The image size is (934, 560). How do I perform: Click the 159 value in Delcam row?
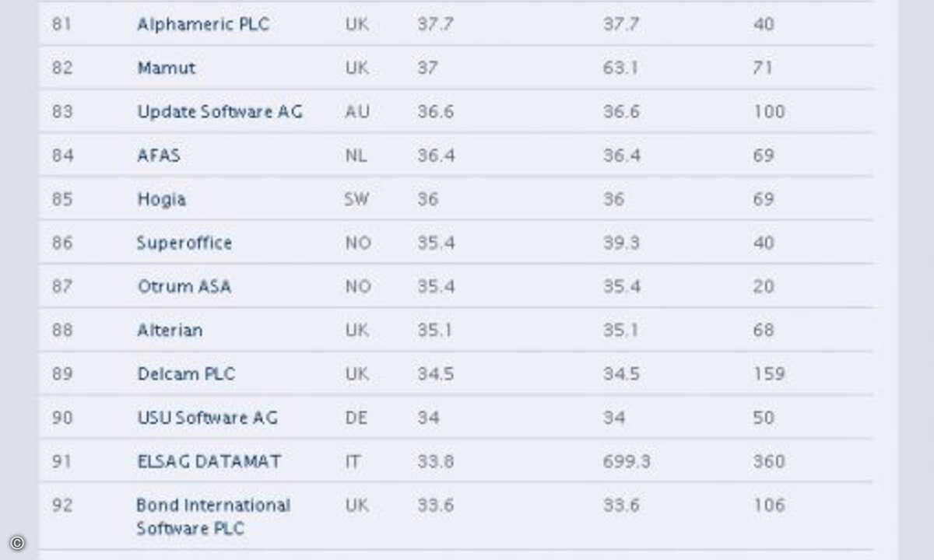point(769,373)
